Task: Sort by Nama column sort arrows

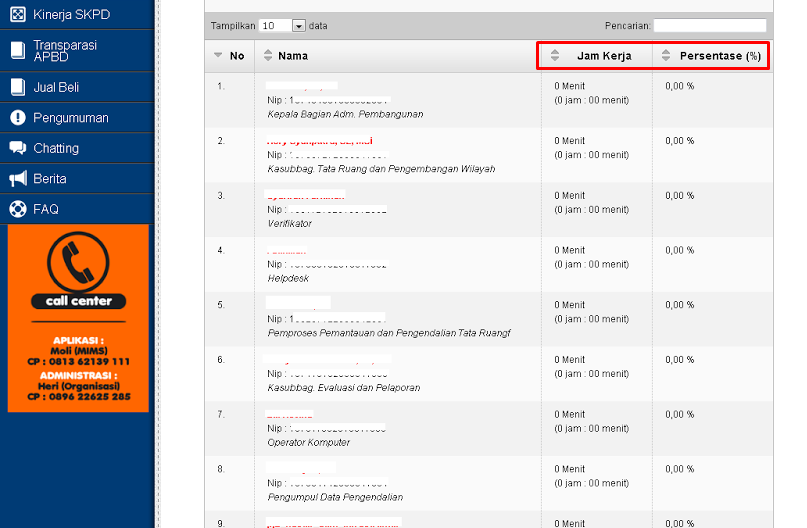Action: [268, 55]
